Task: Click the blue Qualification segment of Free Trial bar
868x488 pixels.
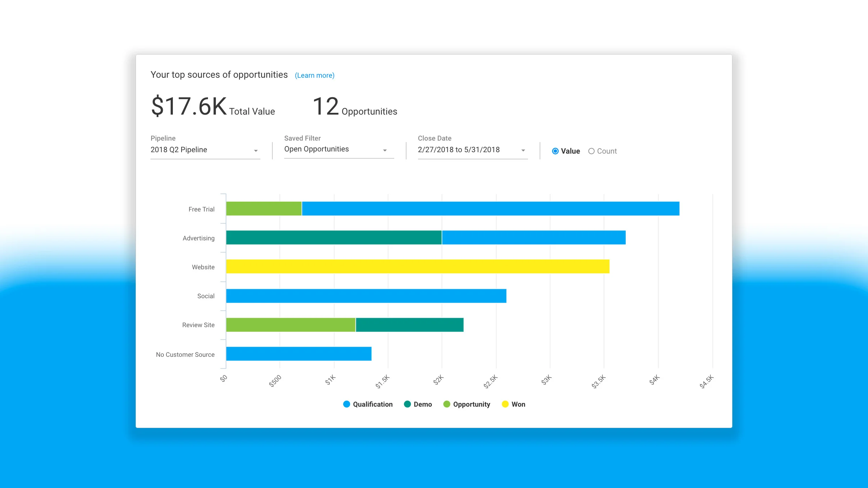Action: (490, 209)
